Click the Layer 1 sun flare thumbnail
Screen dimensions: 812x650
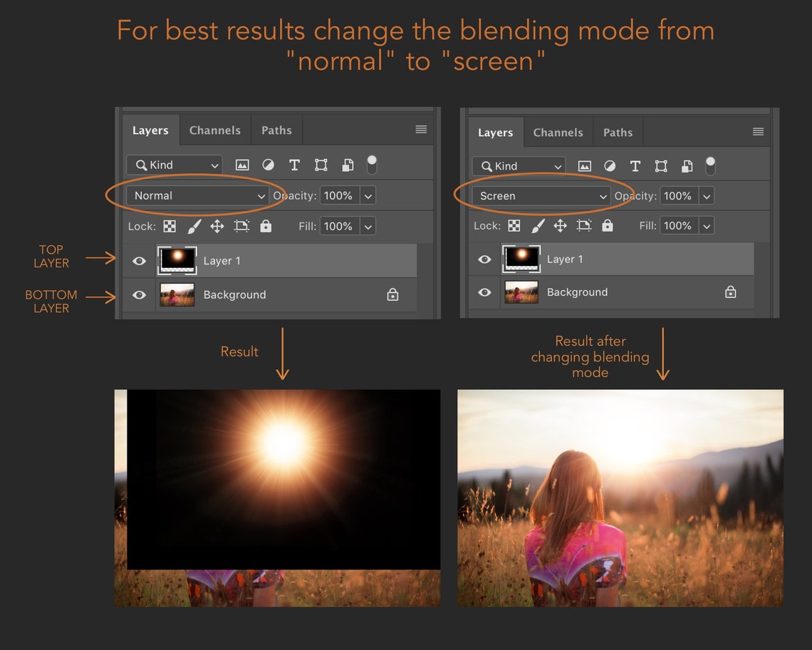pyautogui.click(x=177, y=260)
